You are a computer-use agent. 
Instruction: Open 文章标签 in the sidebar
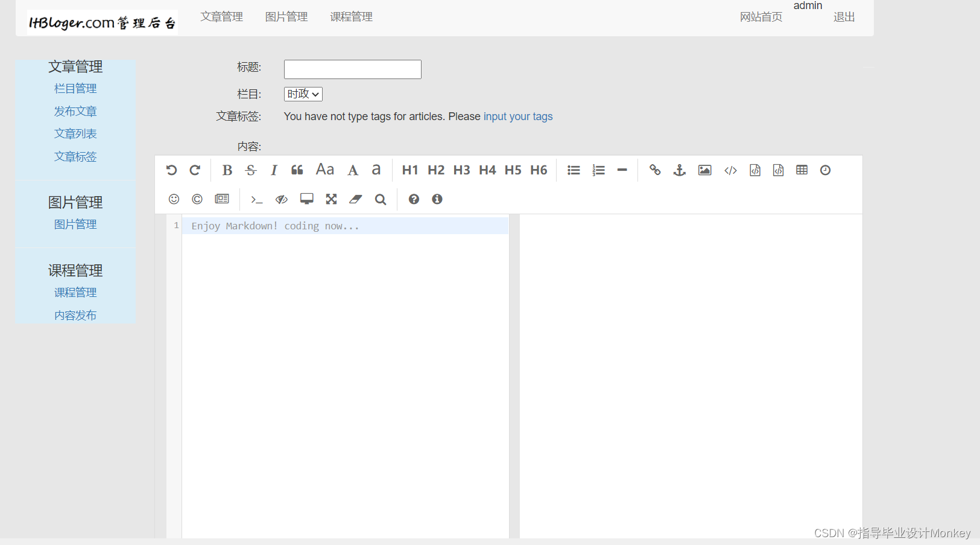click(75, 157)
